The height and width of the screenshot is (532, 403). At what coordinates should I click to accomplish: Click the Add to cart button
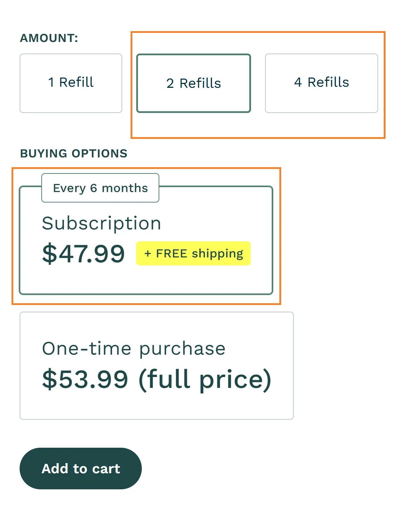pyautogui.click(x=81, y=468)
